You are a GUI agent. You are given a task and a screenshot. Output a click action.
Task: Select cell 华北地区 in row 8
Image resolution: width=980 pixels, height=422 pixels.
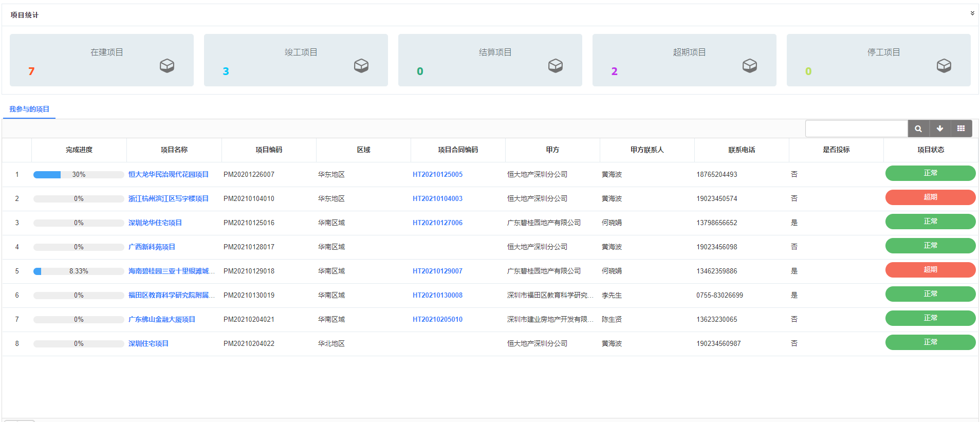click(331, 343)
